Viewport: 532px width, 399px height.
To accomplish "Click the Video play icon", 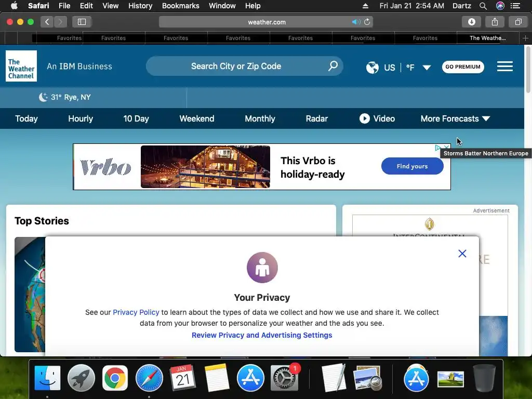I will click(x=364, y=118).
